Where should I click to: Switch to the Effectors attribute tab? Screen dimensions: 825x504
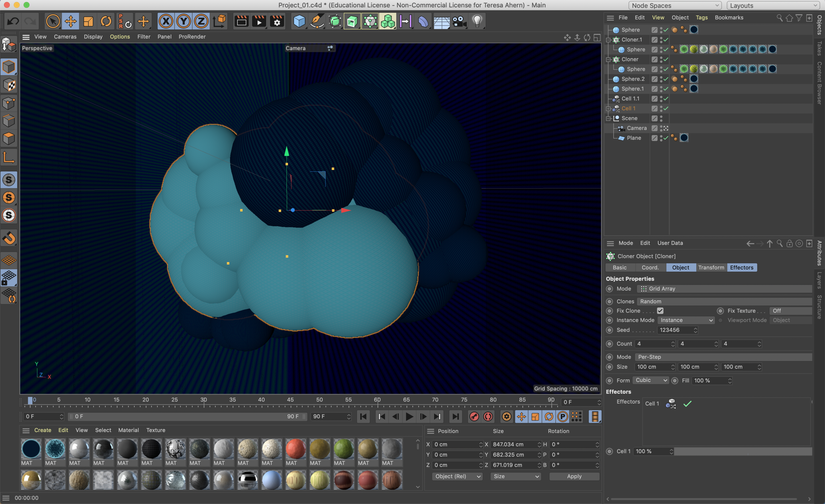click(x=741, y=268)
